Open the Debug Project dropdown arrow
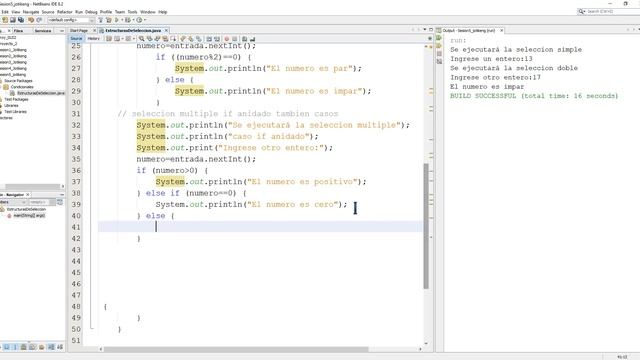Screen dimensions: 640x360 click(134, 20)
